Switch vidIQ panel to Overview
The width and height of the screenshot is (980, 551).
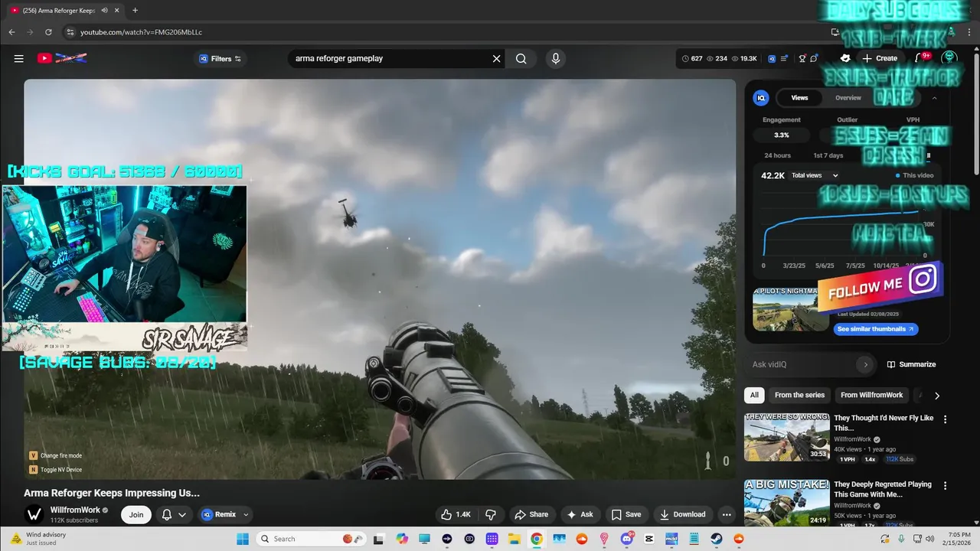pos(848,98)
